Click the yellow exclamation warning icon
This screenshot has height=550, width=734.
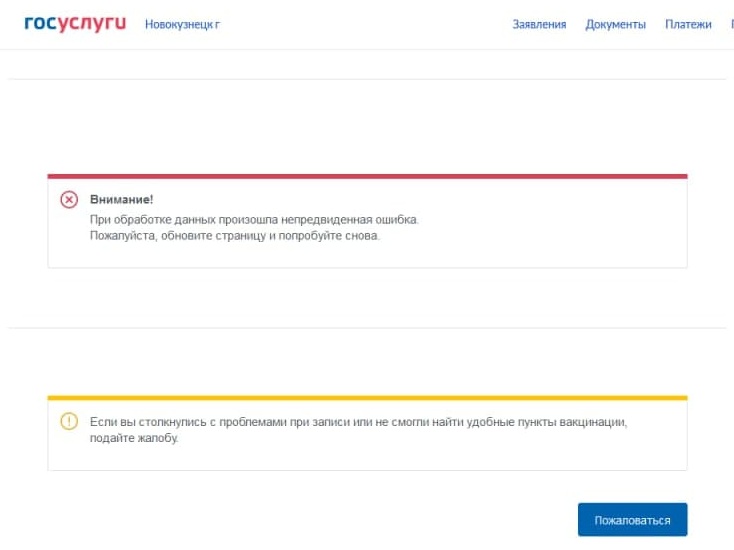click(x=69, y=421)
